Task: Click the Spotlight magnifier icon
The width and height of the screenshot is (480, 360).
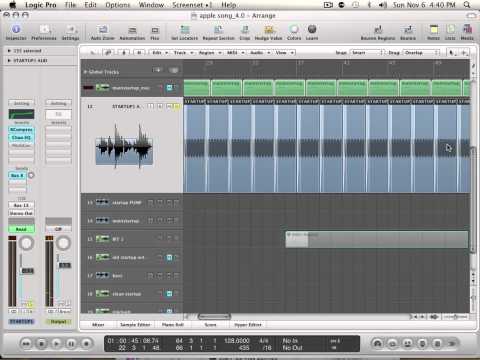Action: click(467, 5)
